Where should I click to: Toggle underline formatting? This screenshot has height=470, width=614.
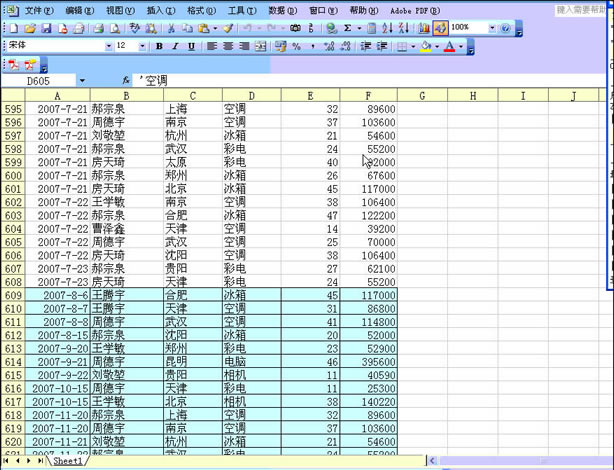[191, 47]
